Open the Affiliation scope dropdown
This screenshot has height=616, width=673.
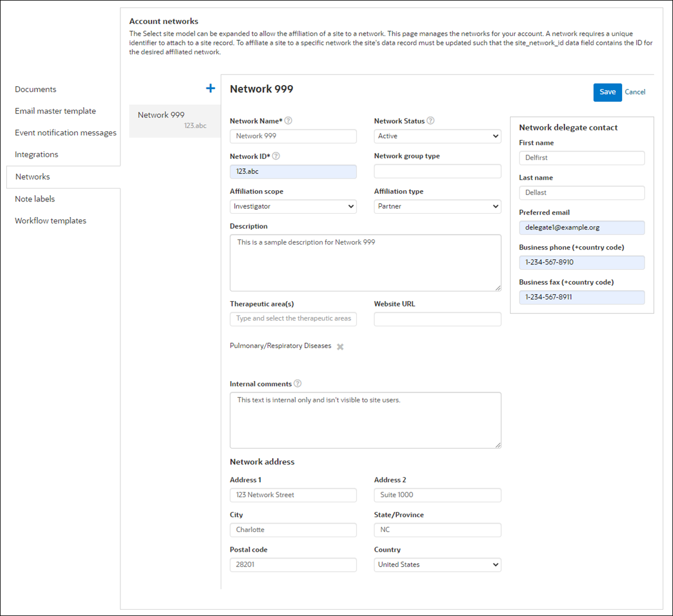click(293, 206)
